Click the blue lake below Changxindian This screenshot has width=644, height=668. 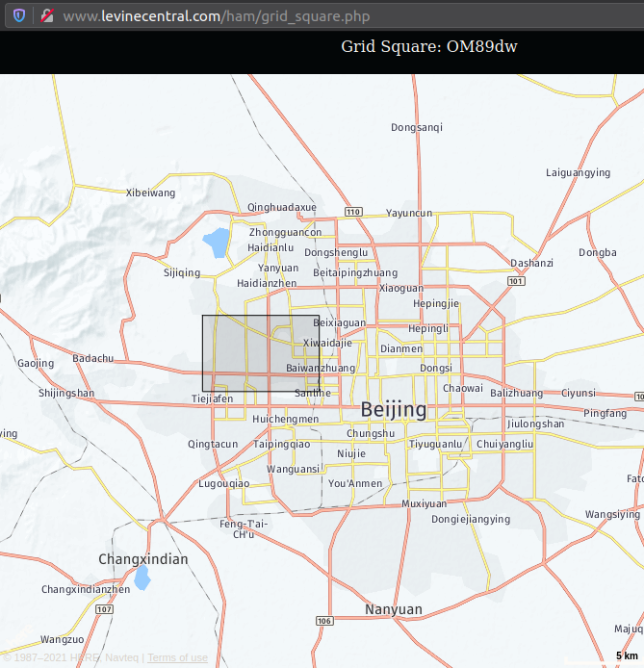pos(142,578)
